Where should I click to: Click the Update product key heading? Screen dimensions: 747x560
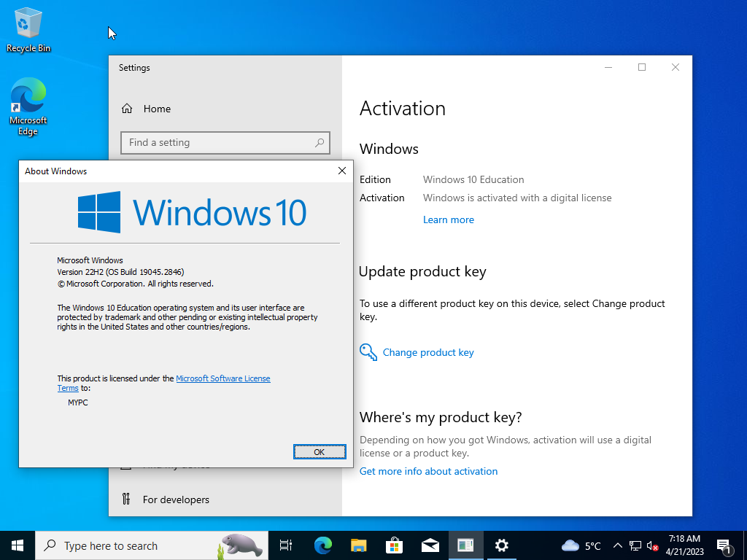coord(422,271)
